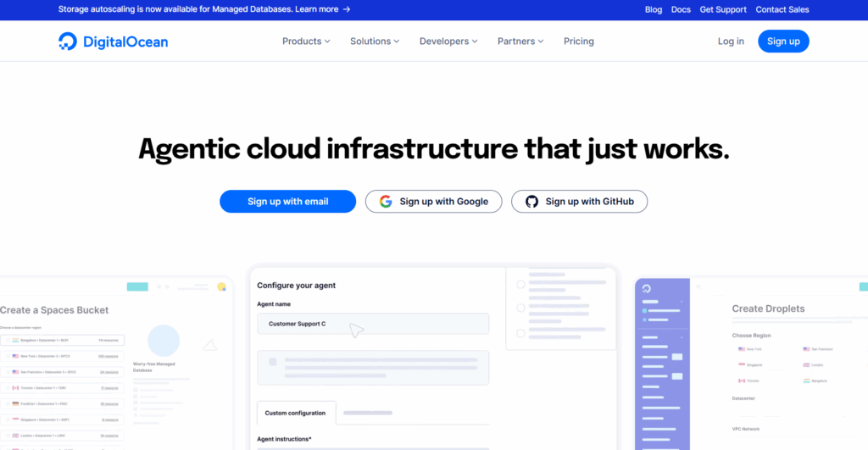The height and width of the screenshot is (450, 868).
Task: Click the Create a Spaces Bucket heading
Action: (54, 310)
